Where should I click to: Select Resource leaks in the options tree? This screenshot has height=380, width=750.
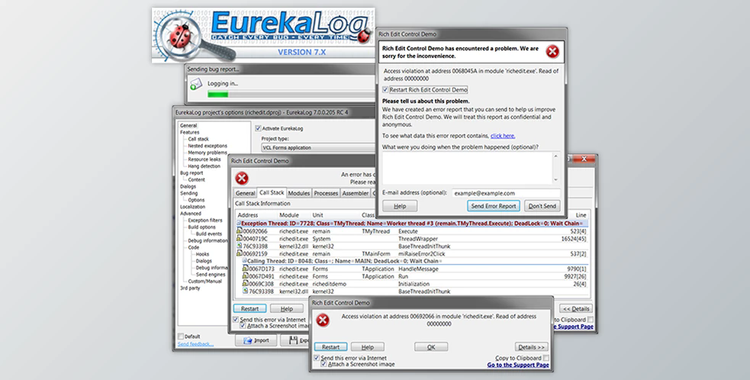(204, 159)
